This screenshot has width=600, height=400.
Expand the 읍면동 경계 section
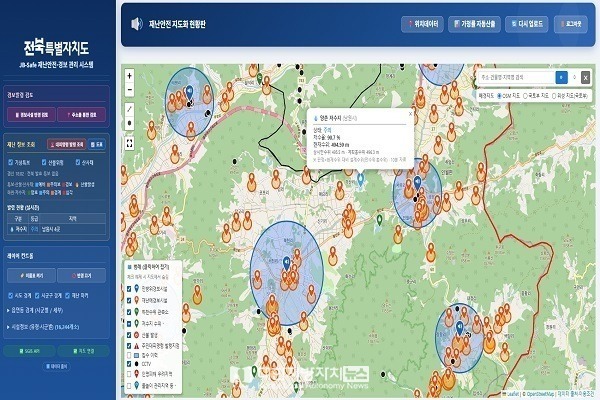point(35,310)
